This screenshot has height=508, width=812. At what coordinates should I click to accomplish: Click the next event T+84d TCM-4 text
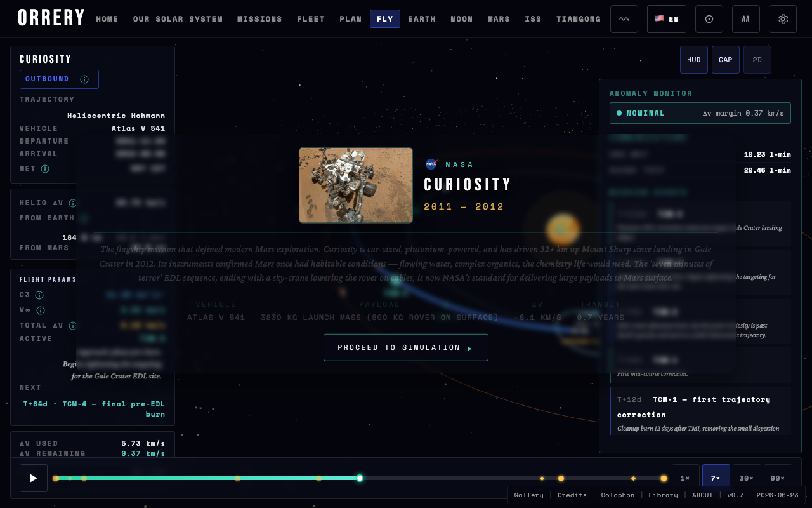94,409
